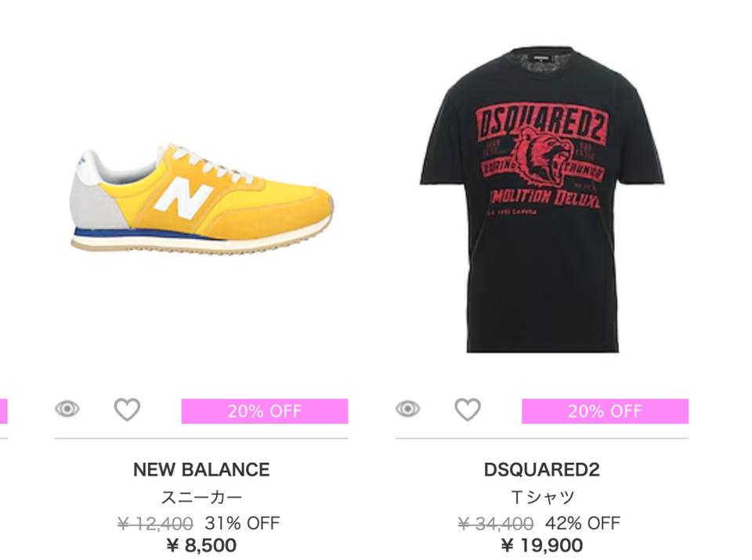752x560 pixels.
Task: Click the 20% OFF badge under the T-shirt
Action: [x=606, y=411]
